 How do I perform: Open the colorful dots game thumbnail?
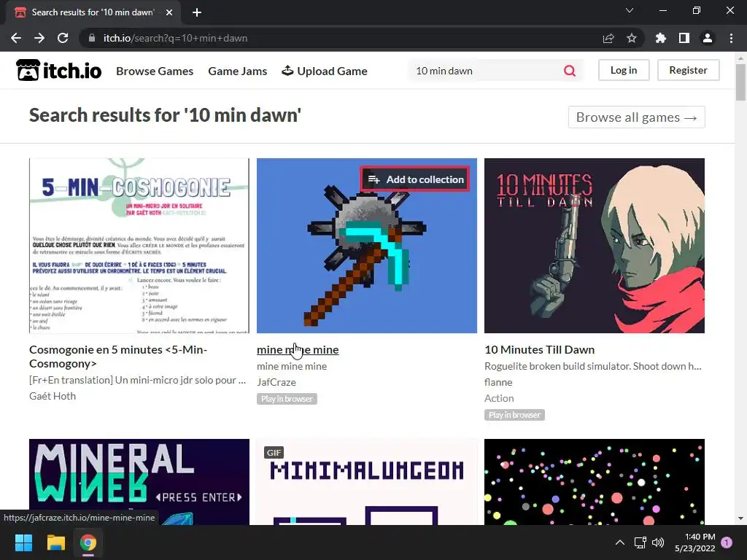(595, 482)
